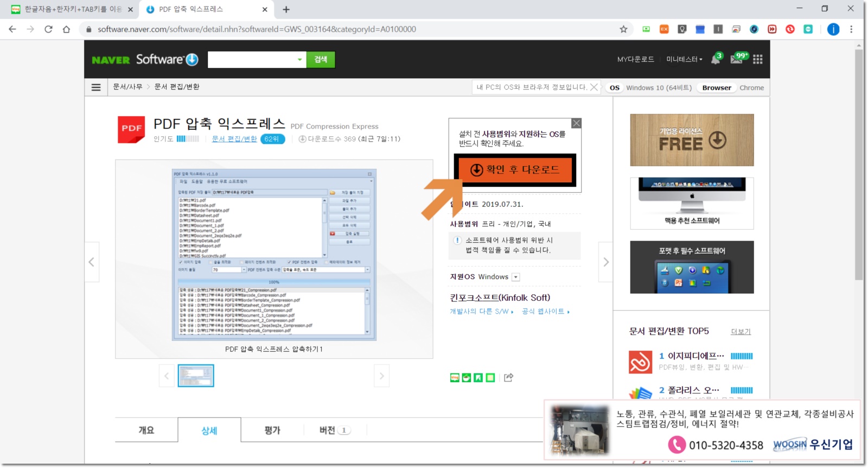Click the fourth green share icon
The height and width of the screenshot is (468, 868).
coord(490,378)
